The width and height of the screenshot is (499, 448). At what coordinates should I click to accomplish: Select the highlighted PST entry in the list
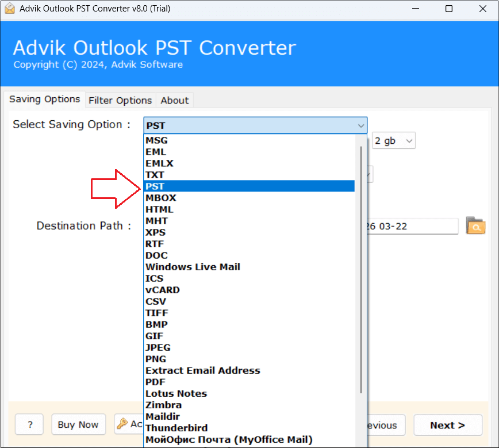point(155,186)
